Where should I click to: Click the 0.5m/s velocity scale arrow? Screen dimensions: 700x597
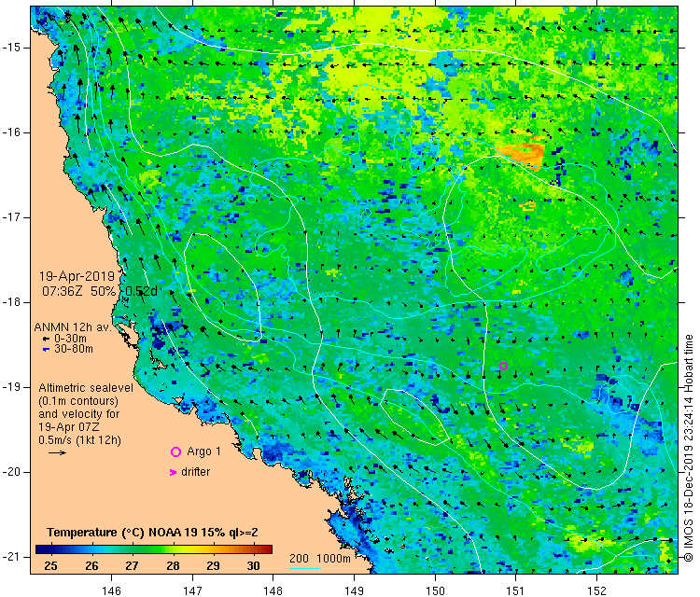[x=57, y=453]
